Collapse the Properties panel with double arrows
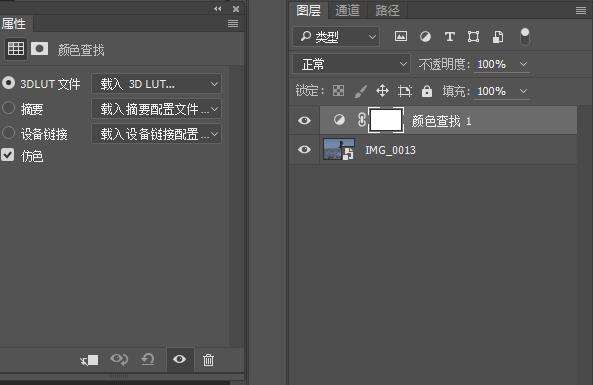The width and height of the screenshot is (593, 385). click(217, 9)
